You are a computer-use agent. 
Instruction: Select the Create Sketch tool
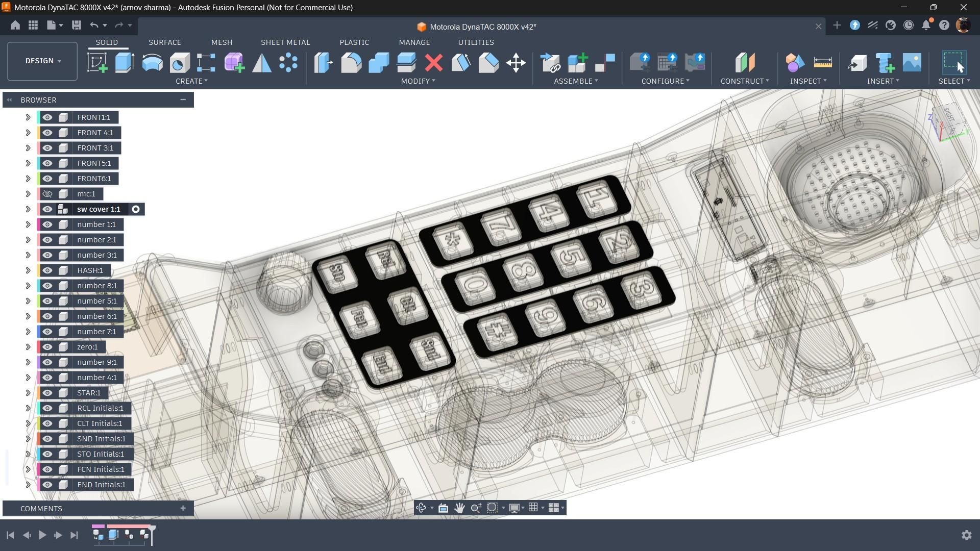[x=97, y=63]
